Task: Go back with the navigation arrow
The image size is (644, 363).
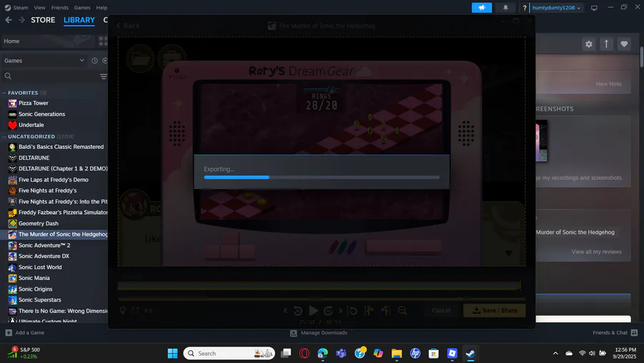Action: pyautogui.click(x=8, y=20)
